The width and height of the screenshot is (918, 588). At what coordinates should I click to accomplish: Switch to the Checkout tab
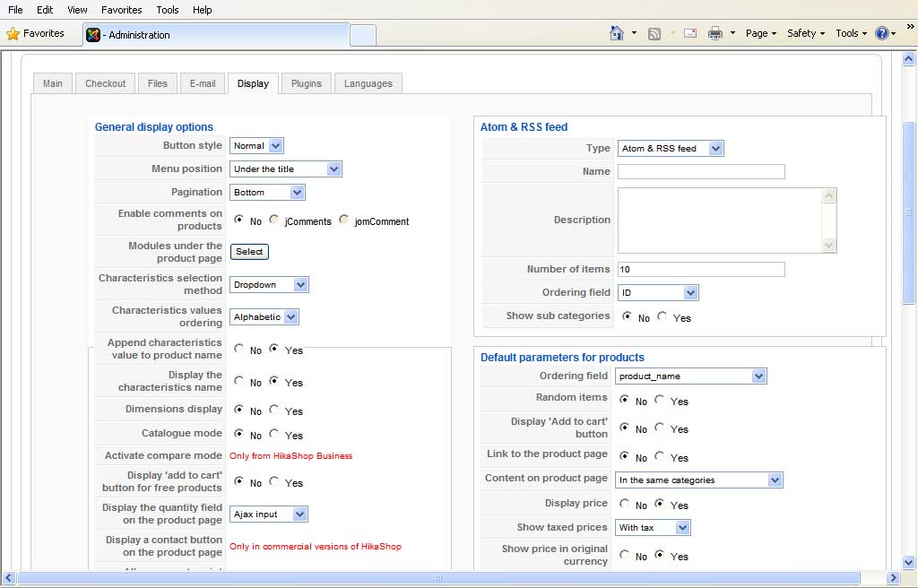[x=106, y=83]
